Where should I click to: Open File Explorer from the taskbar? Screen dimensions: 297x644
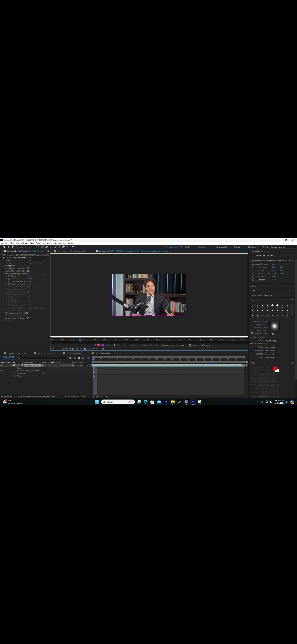tap(173, 402)
